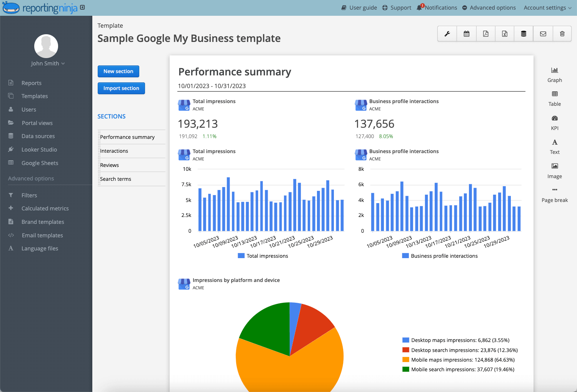Click the Reporting Ninja logo
The height and width of the screenshot is (392, 577).
(40, 8)
